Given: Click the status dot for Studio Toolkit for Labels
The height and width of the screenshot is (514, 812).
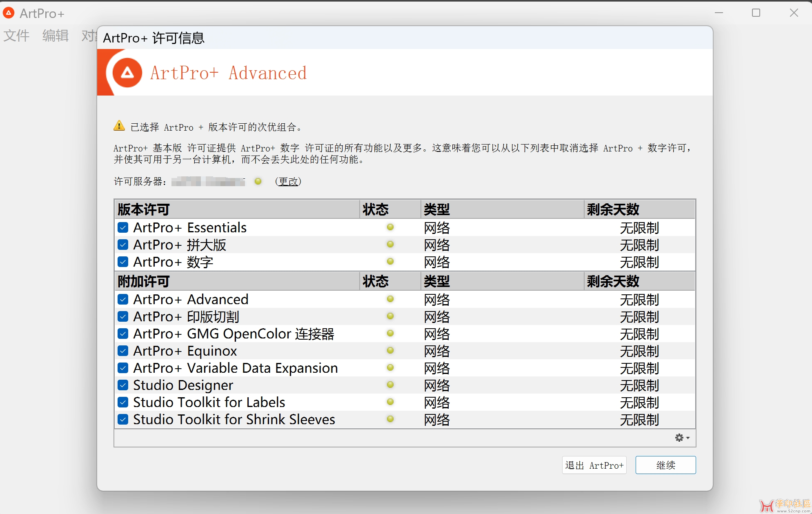Looking at the screenshot, I should pyautogui.click(x=390, y=402).
